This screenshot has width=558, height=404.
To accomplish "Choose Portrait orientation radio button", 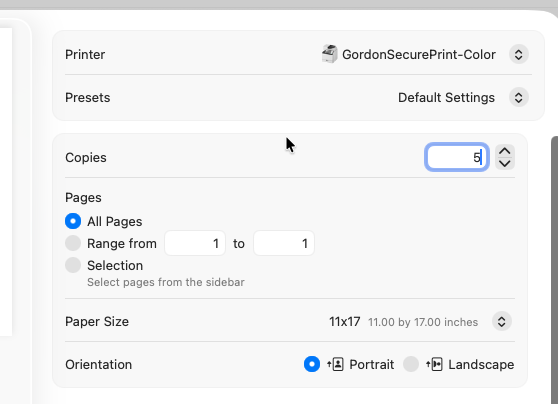I will point(312,364).
